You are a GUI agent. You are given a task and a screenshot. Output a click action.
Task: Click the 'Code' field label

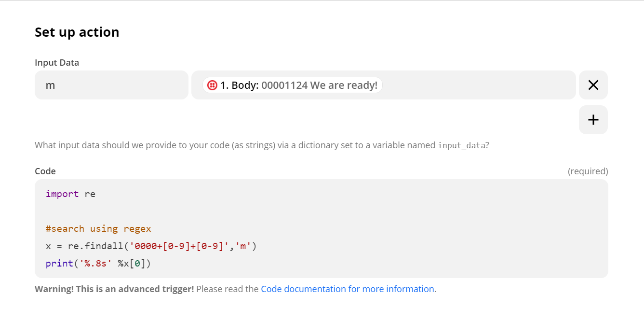(x=45, y=171)
